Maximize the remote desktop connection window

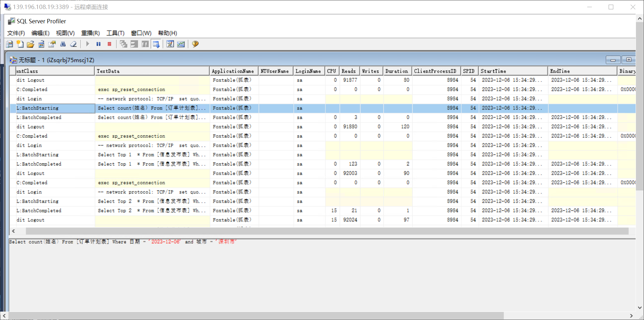(611, 7)
